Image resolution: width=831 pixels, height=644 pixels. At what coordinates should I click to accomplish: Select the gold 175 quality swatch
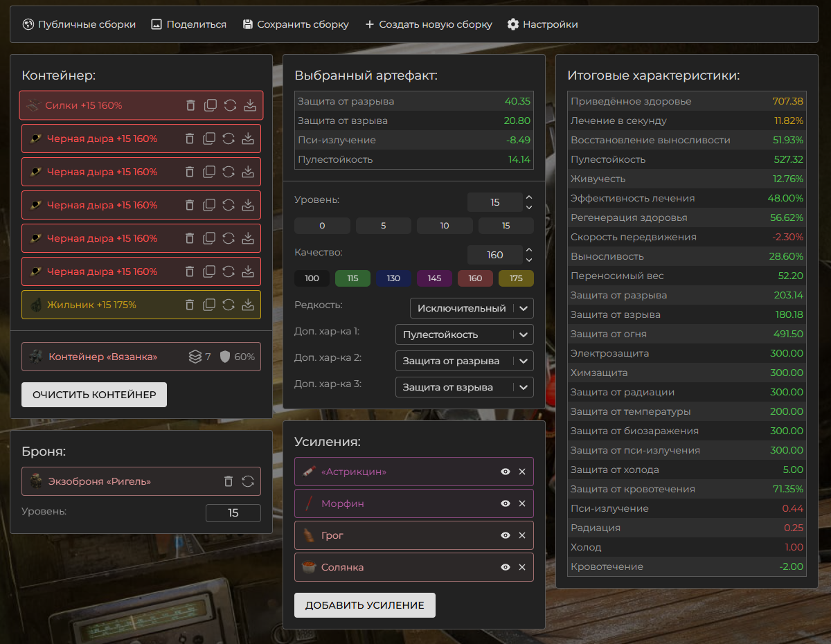tap(516, 278)
